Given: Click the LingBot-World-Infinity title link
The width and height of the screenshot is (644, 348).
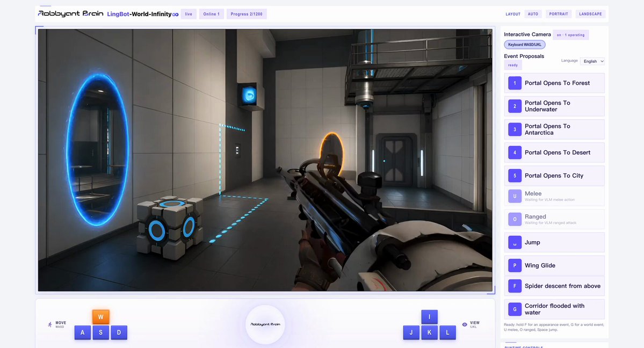Looking at the screenshot, I should point(142,14).
